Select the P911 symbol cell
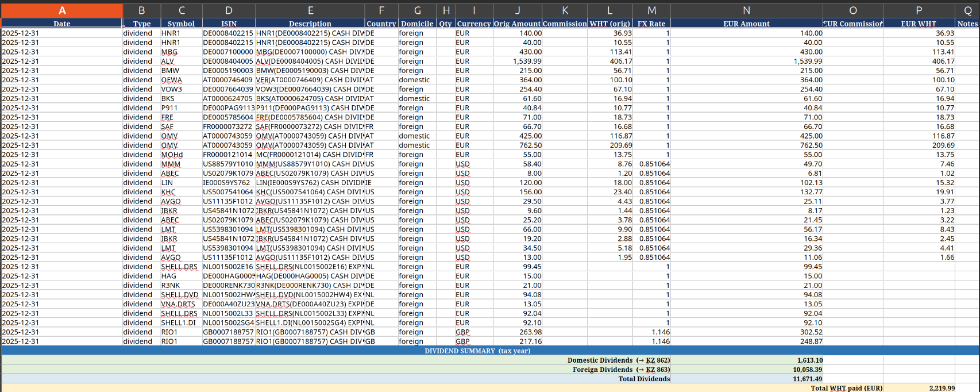This screenshot has width=980, height=392. coord(182,108)
